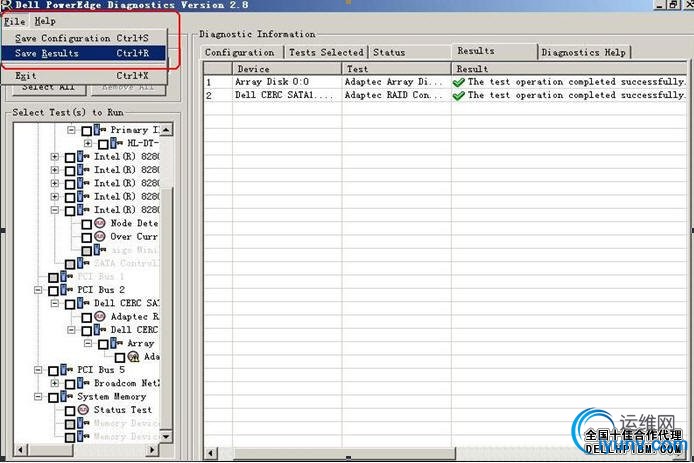The width and height of the screenshot is (694, 463).
Task: Switch to the Configuration tab
Action: [239, 52]
